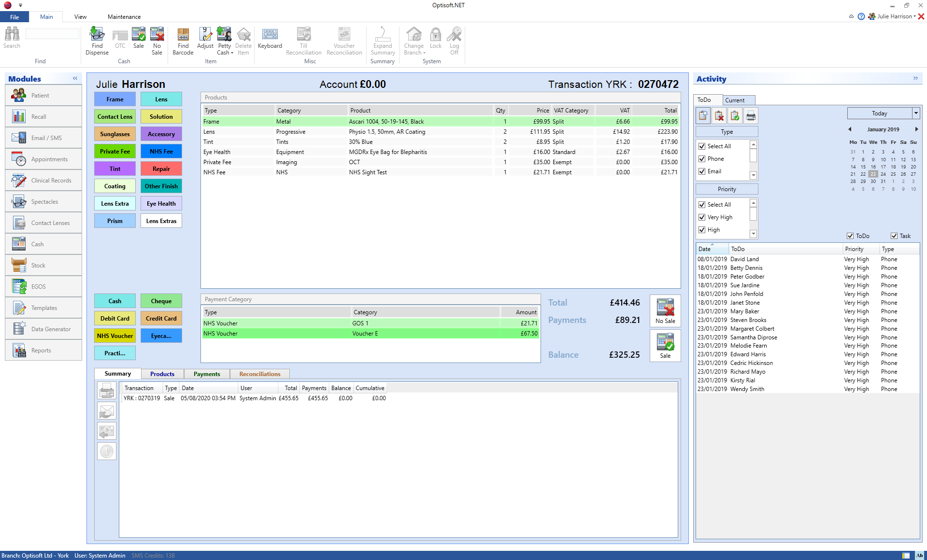Screen dimensions: 927x560
Task: Collapse the Modules panel
Action: coord(75,78)
